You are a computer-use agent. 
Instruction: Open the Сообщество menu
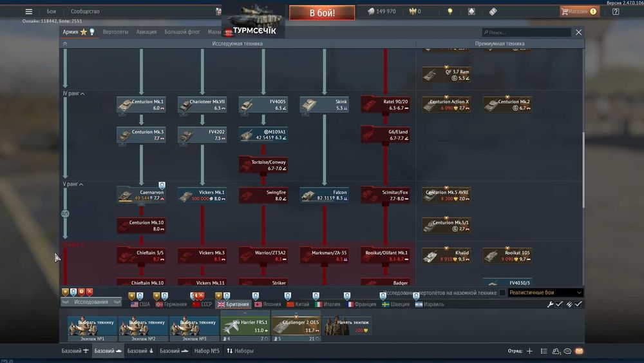85,12
